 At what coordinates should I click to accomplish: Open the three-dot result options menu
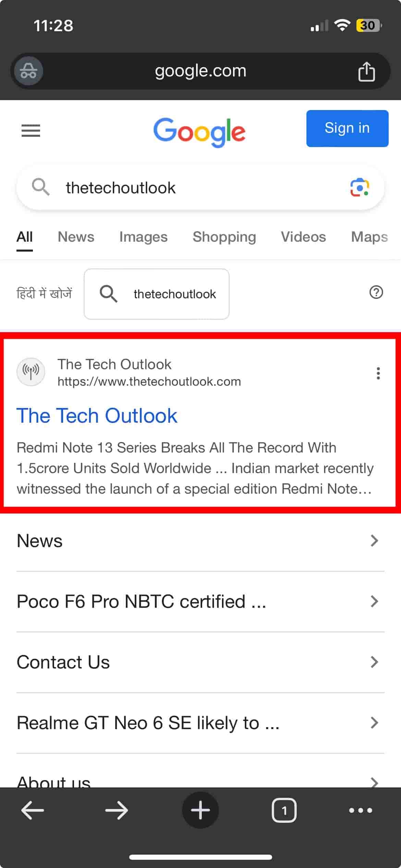(378, 373)
